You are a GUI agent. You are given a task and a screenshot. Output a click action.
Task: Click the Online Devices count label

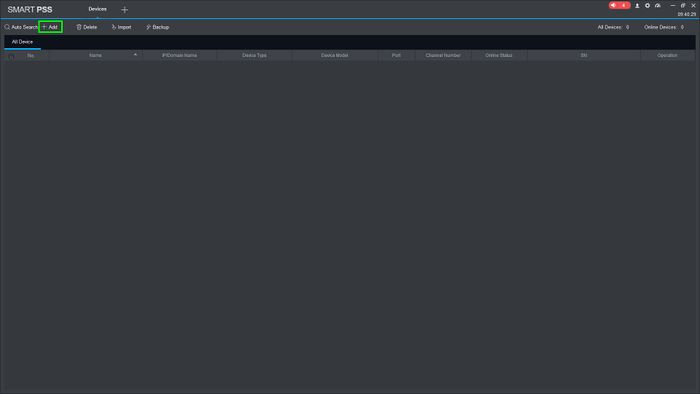click(664, 27)
